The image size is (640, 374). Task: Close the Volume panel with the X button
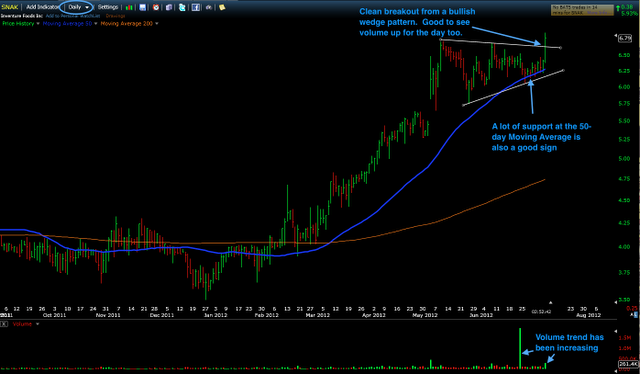4,324
